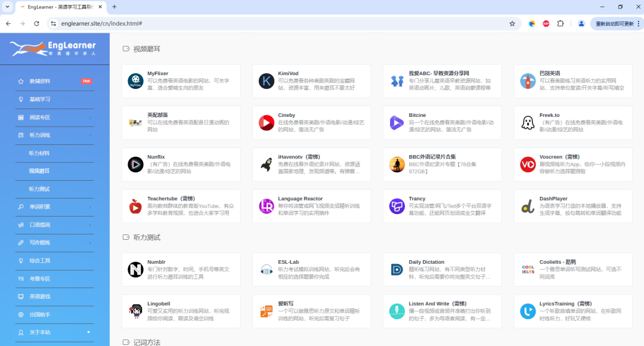Open the Nunflix play icon
The width and height of the screenshot is (644, 346).
pyautogui.click(x=135, y=165)
